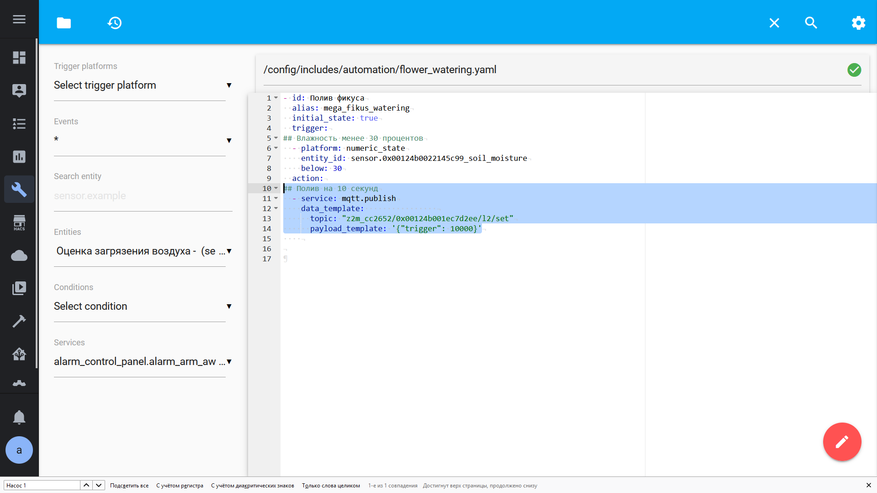The height and width of the screenshot is (493, 877).
Task: Open HACS in the sidebar
Action: click(x=19, y=223)
